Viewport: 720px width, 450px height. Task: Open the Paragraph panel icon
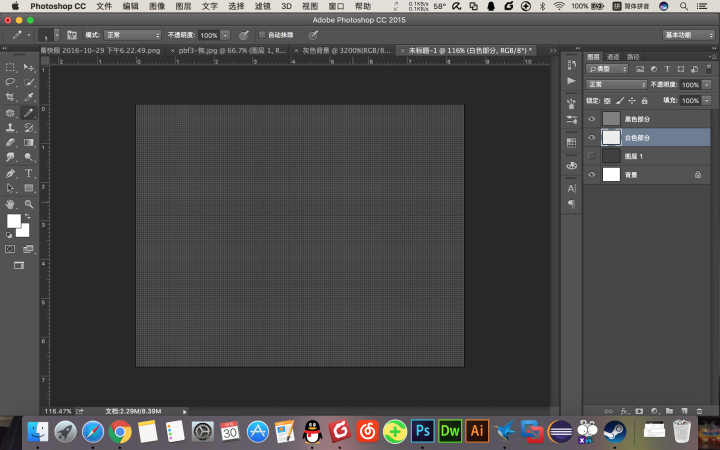click(571, 204)
